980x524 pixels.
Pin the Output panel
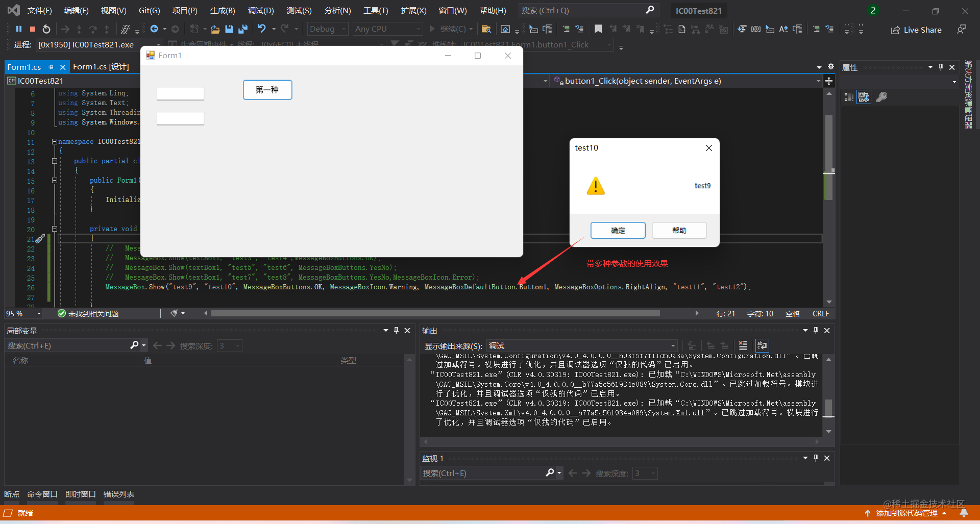pos(816,331)
